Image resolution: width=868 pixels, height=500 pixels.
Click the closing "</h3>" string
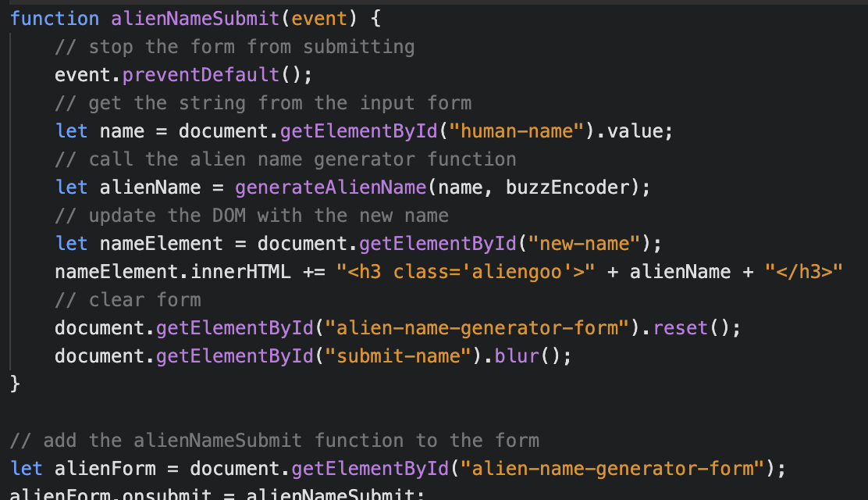[x=804, y=272]
